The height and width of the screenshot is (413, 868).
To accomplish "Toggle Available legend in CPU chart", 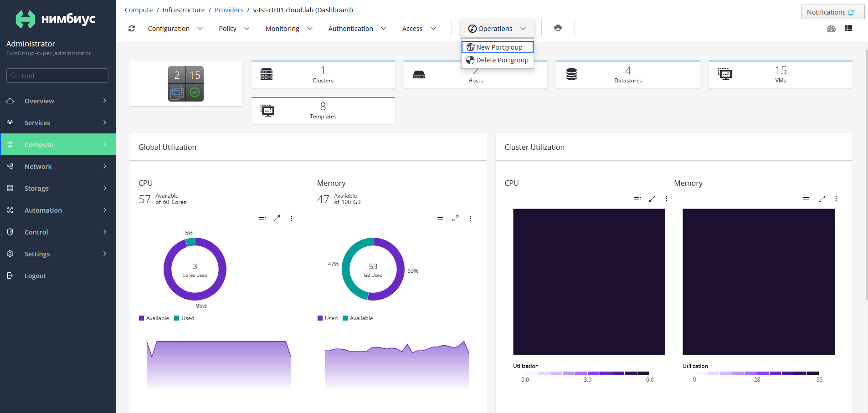I will (154, 318).
